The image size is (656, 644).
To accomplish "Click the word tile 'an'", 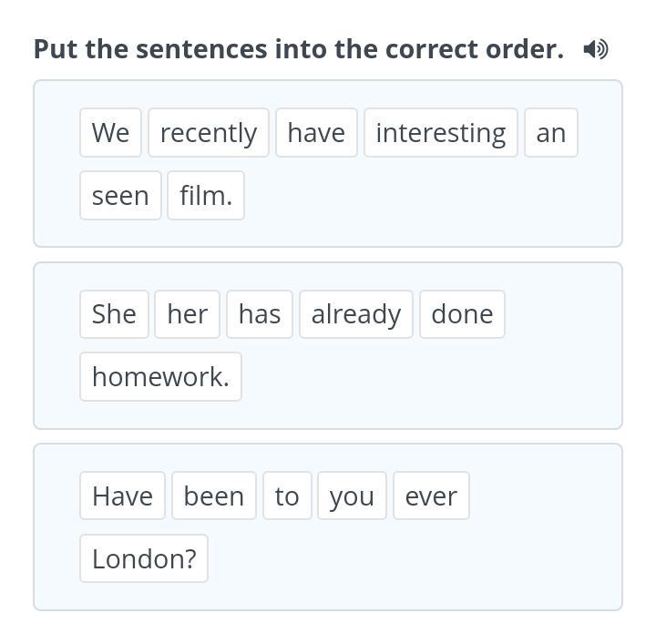I will pyautogui.click(x=550, y=133).
